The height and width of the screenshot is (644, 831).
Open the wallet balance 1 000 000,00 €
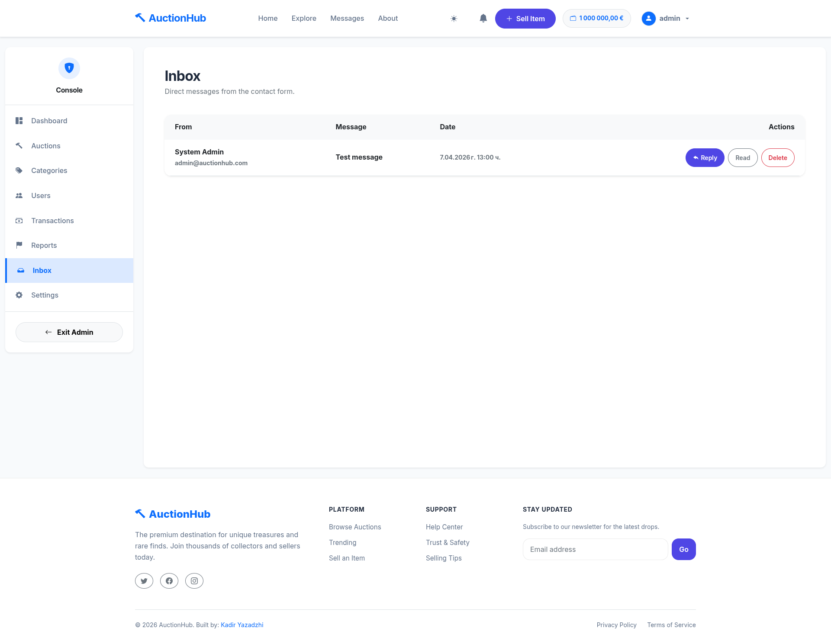pos(596,18)
